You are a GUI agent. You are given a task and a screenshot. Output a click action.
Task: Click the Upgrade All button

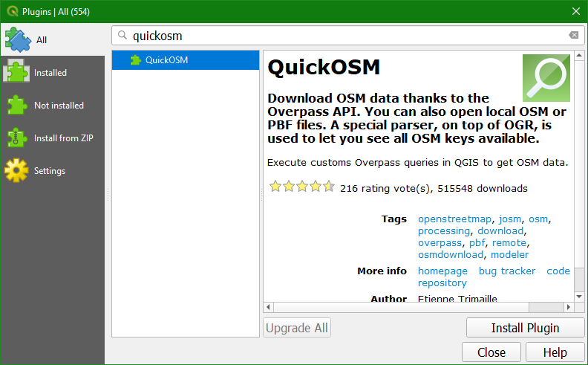[297, 328]
